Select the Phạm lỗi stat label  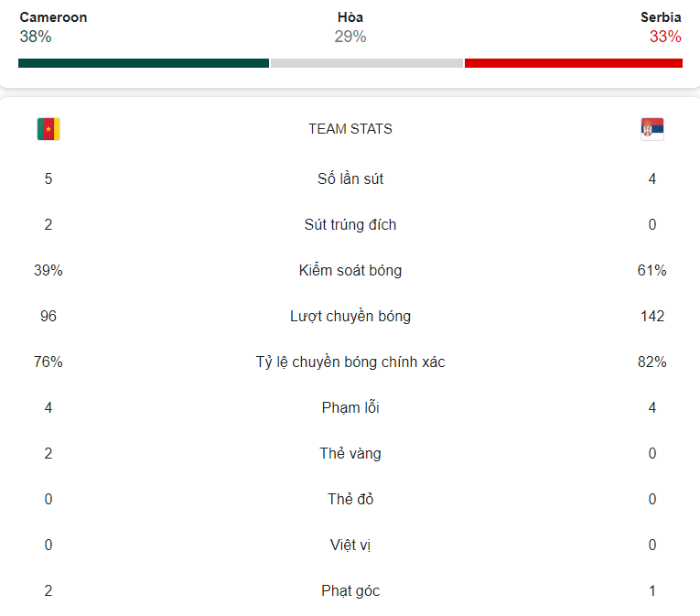pyautogui.click(x=350, y=407)
